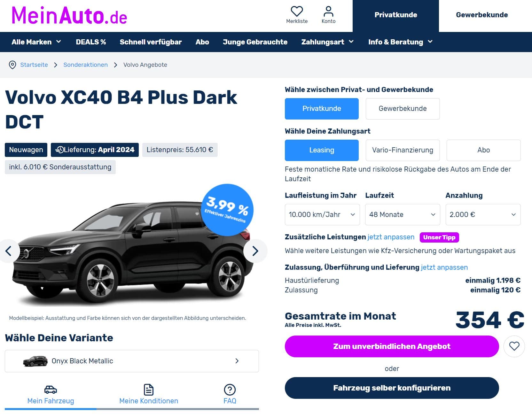
Task: Open the Sonderaktionen breadcrumb link
Action: 85,65
